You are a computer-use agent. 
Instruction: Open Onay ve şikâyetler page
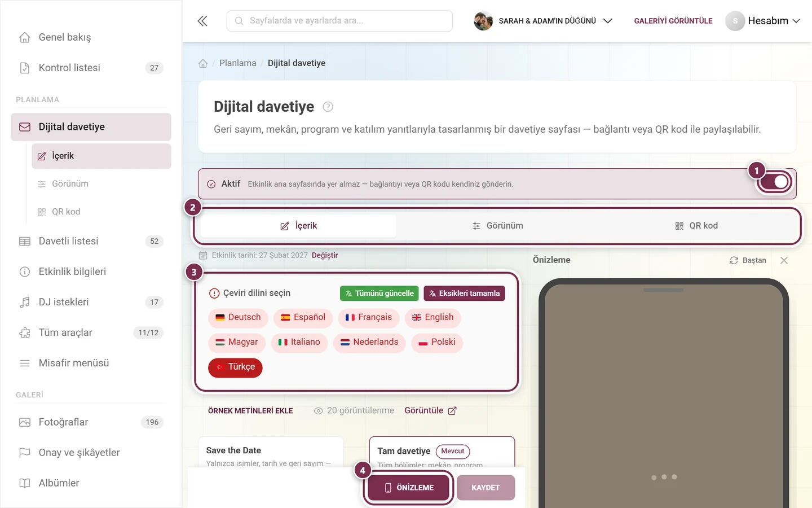91,453
